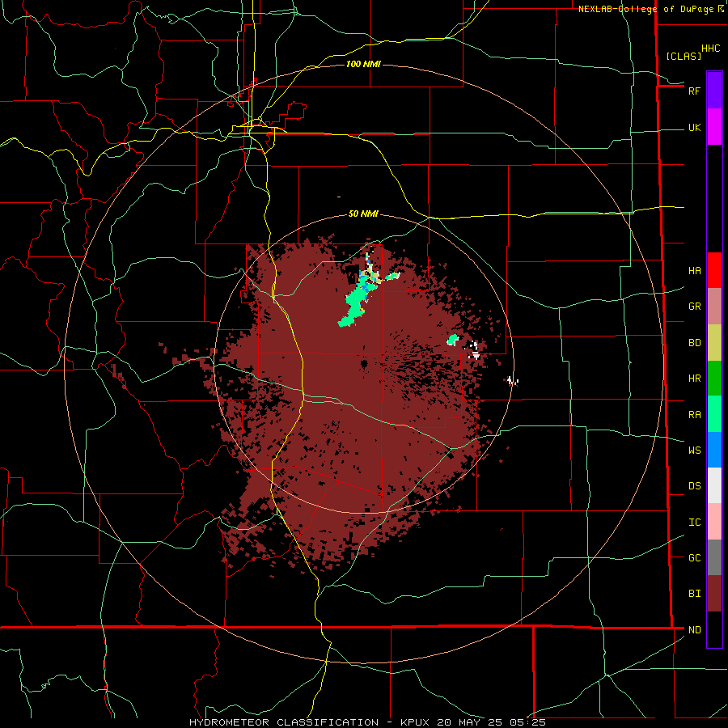Click the 'BD' legend label
Viewport: 728px width, 728px height.
pos(694,343)
